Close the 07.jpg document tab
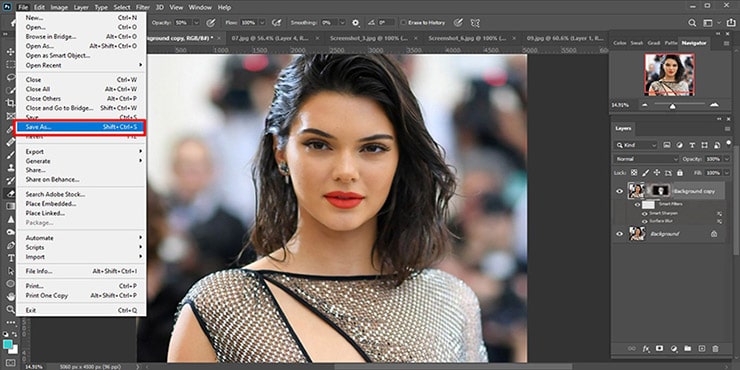 (x=318, y=38)
